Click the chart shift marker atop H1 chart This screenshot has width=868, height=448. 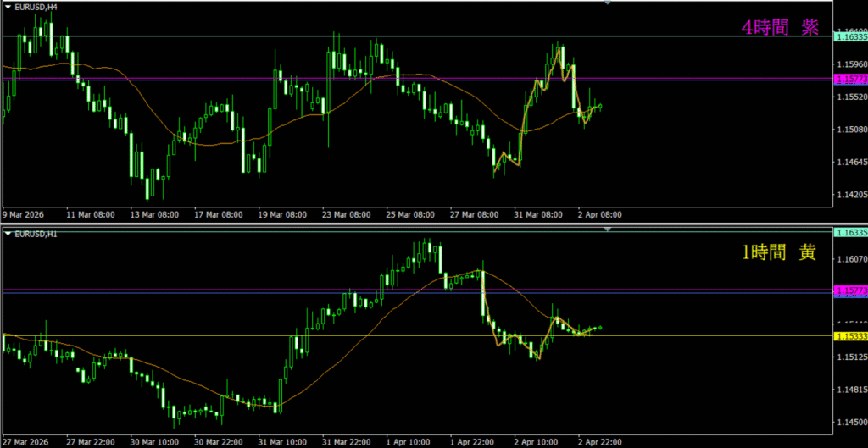(607, 230)
